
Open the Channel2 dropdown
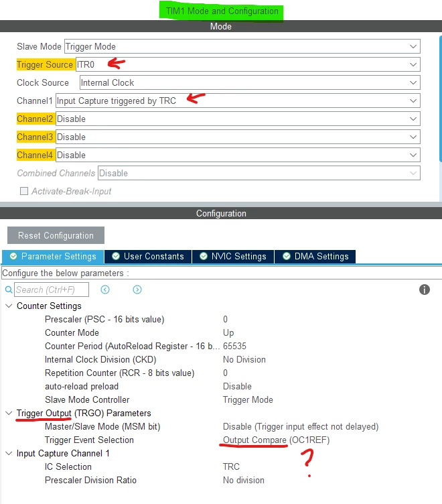coord(238,119)
